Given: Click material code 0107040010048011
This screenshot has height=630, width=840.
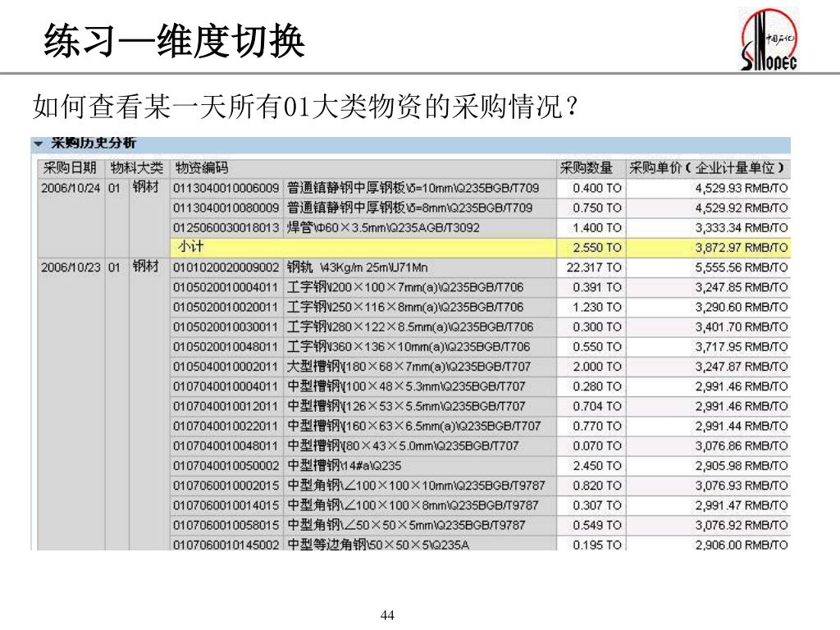Looking at the screenshot, I should pyautogui.click(x=226, y=446).
